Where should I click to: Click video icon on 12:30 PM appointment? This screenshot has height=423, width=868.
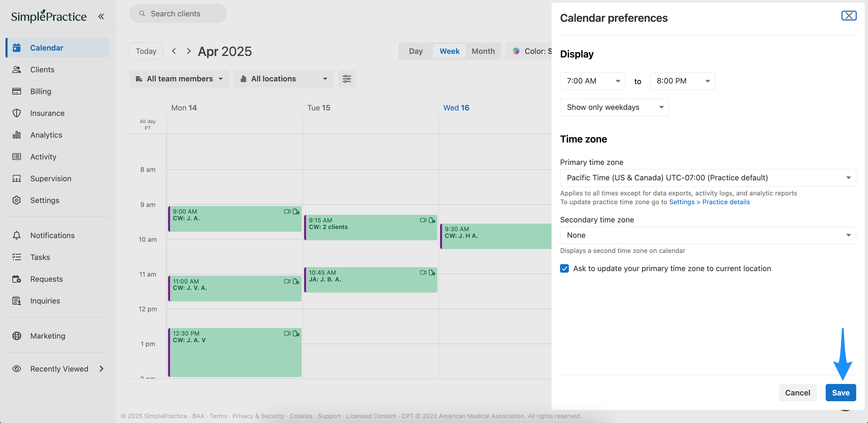(x=287, y=333)
